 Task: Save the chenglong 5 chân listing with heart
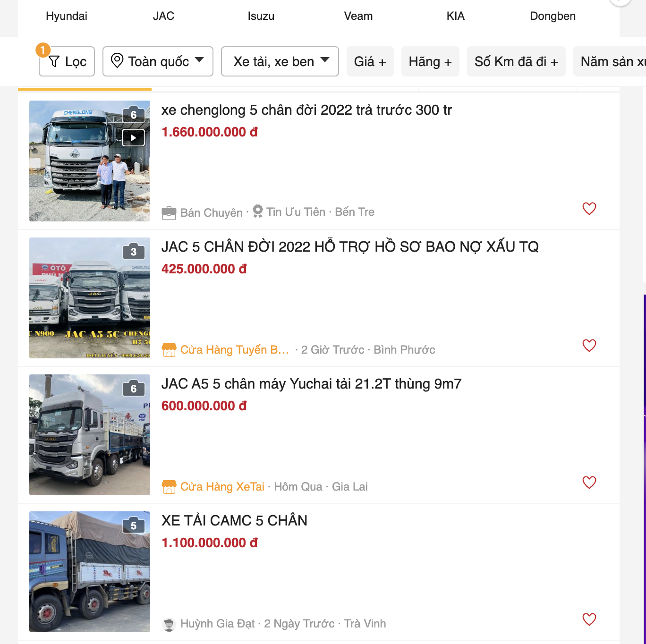click(x=589, y=208)
